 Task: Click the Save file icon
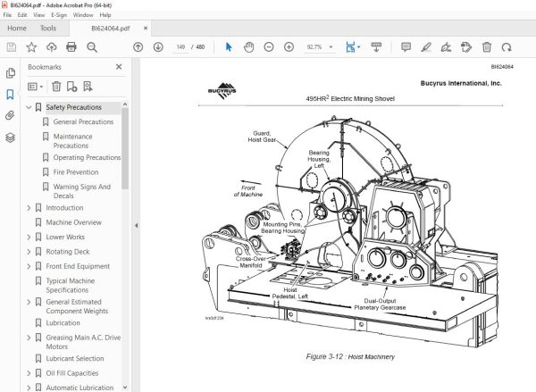[x=12, y=46]
